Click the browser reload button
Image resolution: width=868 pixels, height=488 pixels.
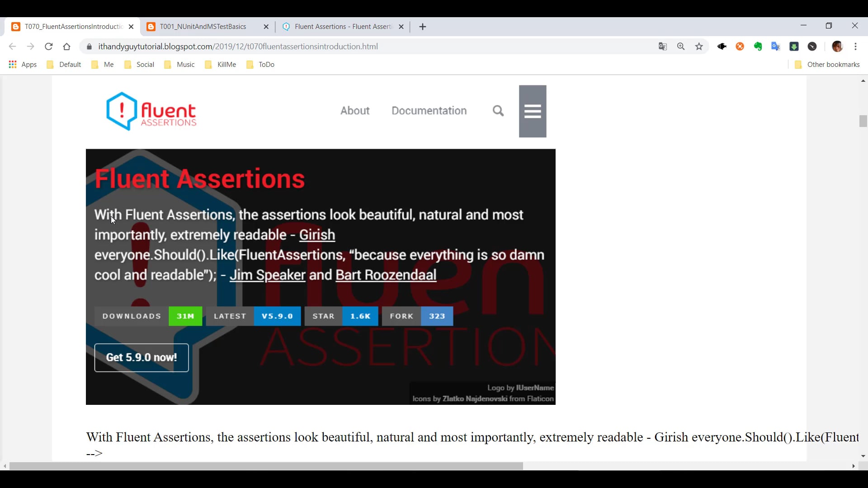tap(48, 46)
